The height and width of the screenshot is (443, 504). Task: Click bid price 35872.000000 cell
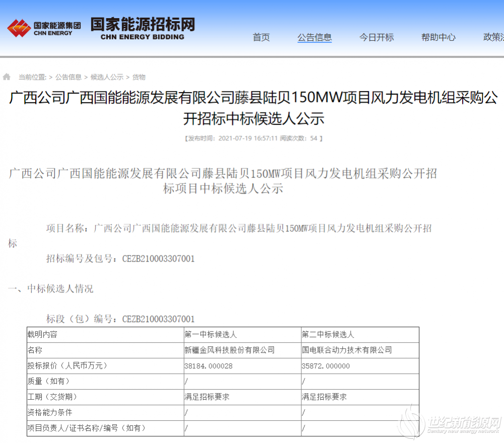[326, 366]
